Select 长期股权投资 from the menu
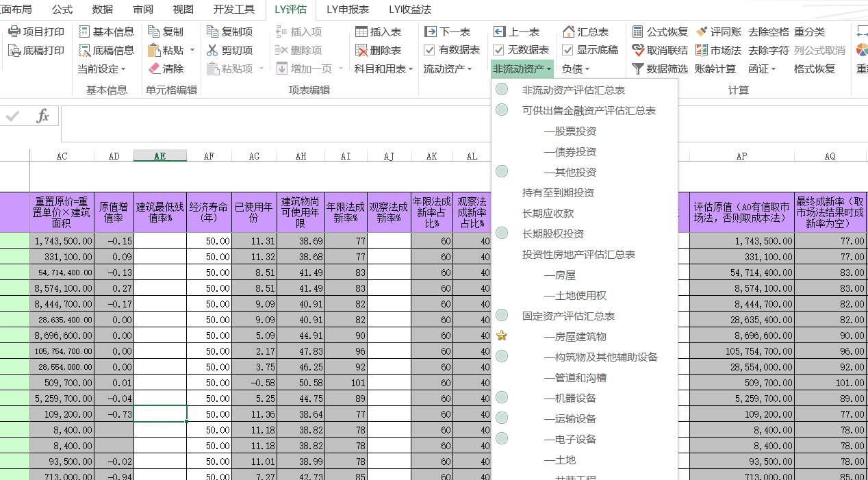 (x=553, y=234)
